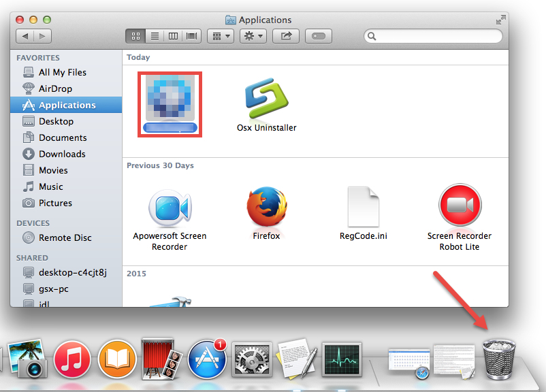
Task: Open Trash in the Dock
Action: (x=499, y=359)
